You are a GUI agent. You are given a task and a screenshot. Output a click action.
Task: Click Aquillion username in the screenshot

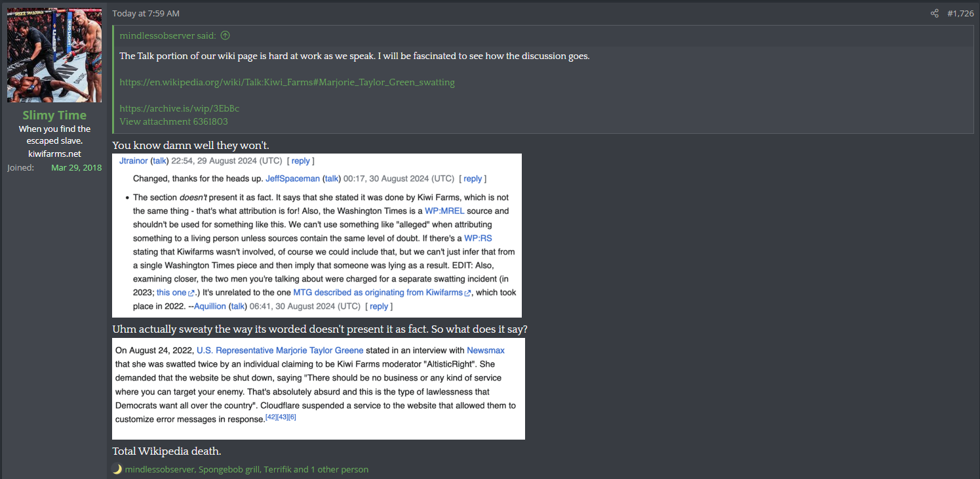(x=210, y=306)
